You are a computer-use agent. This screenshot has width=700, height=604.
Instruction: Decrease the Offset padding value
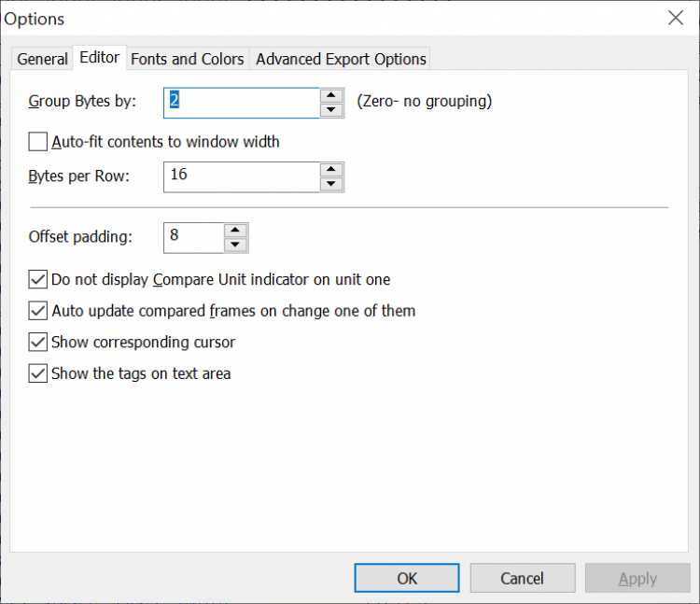236,245
